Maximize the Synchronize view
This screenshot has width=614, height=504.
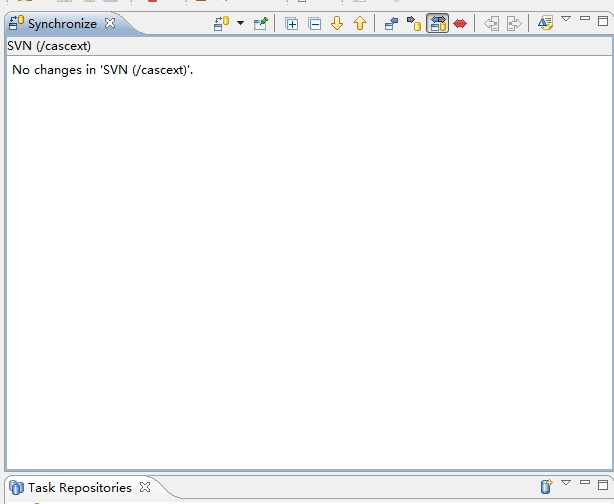coord(603,20)
